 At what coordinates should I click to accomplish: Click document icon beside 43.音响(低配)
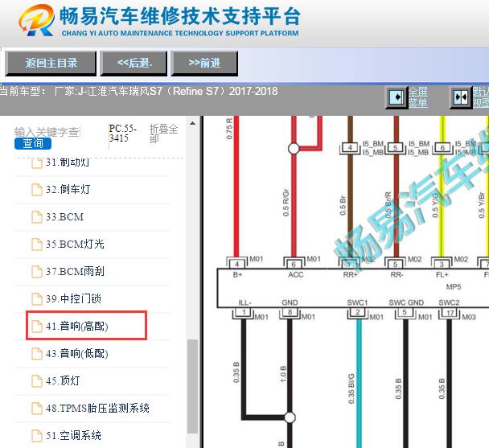click(x=37, y=353)
